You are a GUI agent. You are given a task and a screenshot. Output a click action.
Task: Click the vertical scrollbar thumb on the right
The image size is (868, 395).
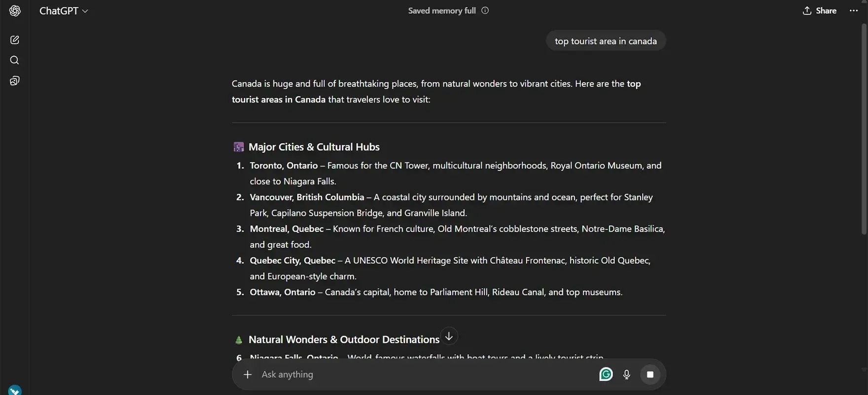click(x=864, y=128)
